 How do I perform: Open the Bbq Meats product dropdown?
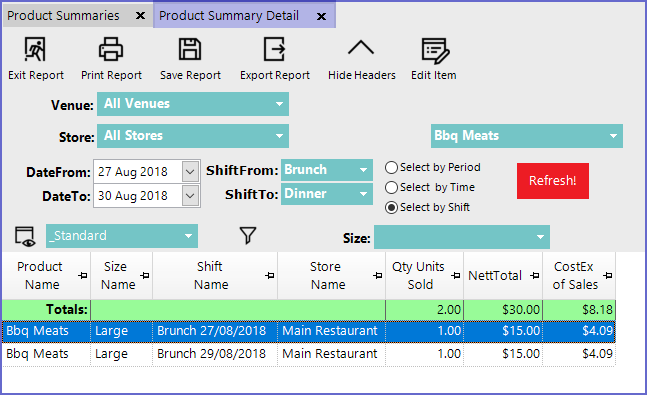pyautogui.click(x=527, y=136)
